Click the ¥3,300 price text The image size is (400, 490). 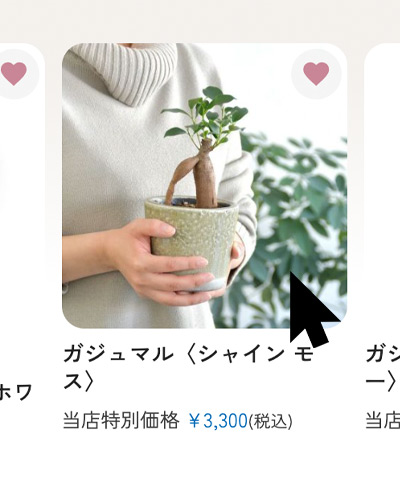coord(218,421)
